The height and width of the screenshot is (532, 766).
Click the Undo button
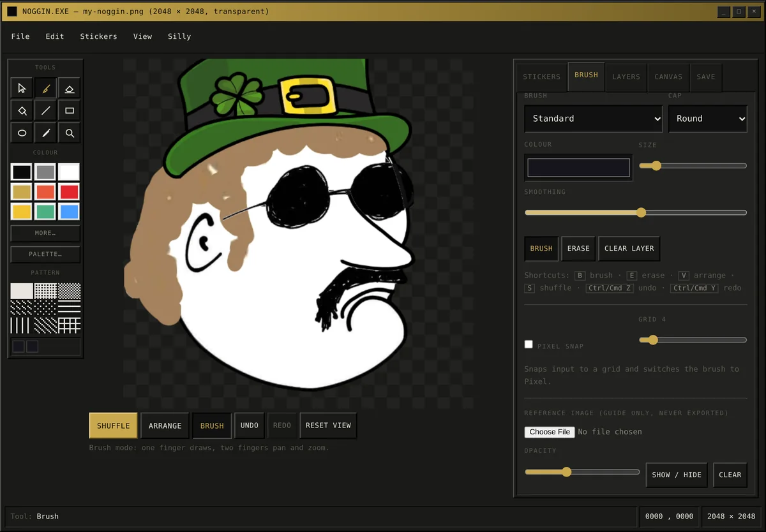tap(250, 425)
